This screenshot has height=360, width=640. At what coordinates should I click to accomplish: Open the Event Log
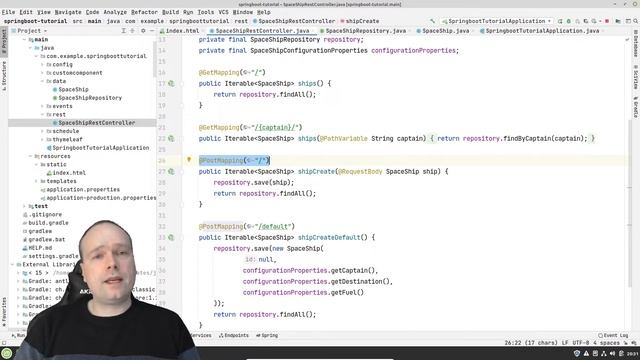click(613, 335)
